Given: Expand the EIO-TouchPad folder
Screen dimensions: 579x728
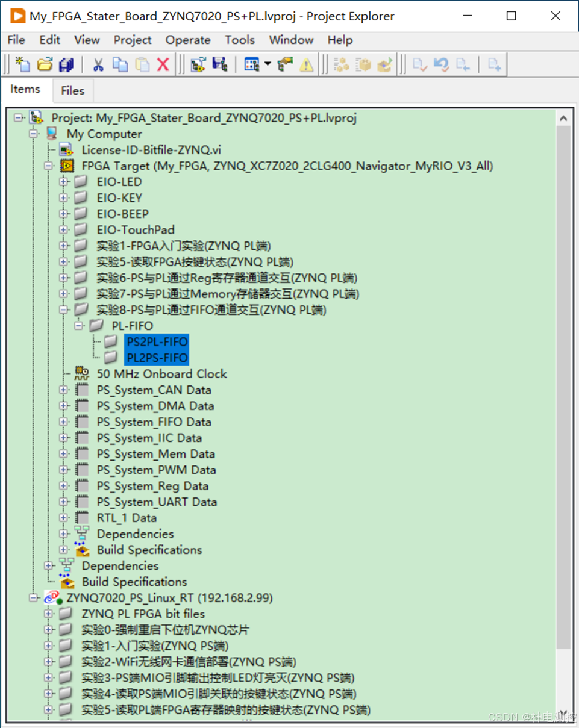Looking at the screenshot, I should 64,229.
